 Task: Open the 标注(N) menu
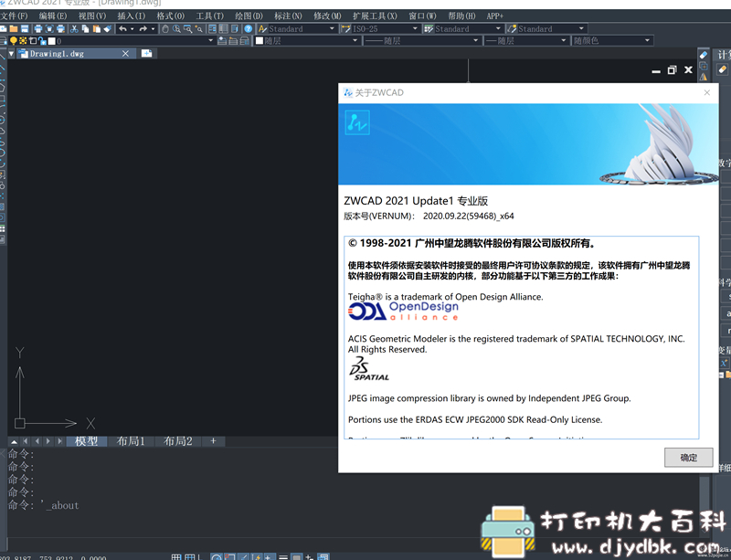point(288,16)
